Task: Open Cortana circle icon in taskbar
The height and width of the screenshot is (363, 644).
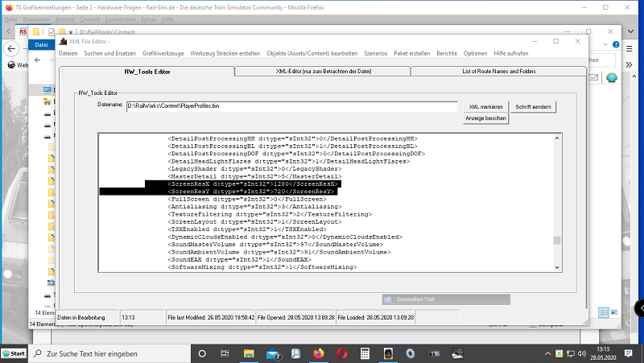Action: pos(202,353)
